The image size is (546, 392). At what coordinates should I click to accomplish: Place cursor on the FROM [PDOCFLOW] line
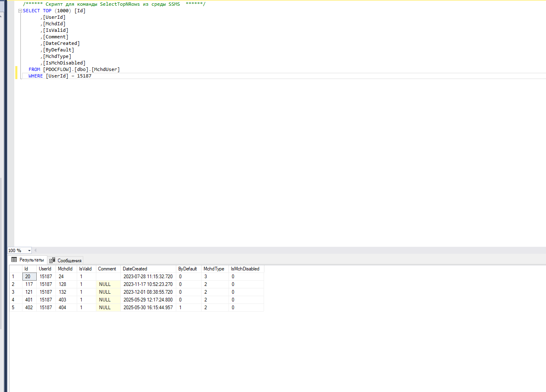click(x=74, y=69)
